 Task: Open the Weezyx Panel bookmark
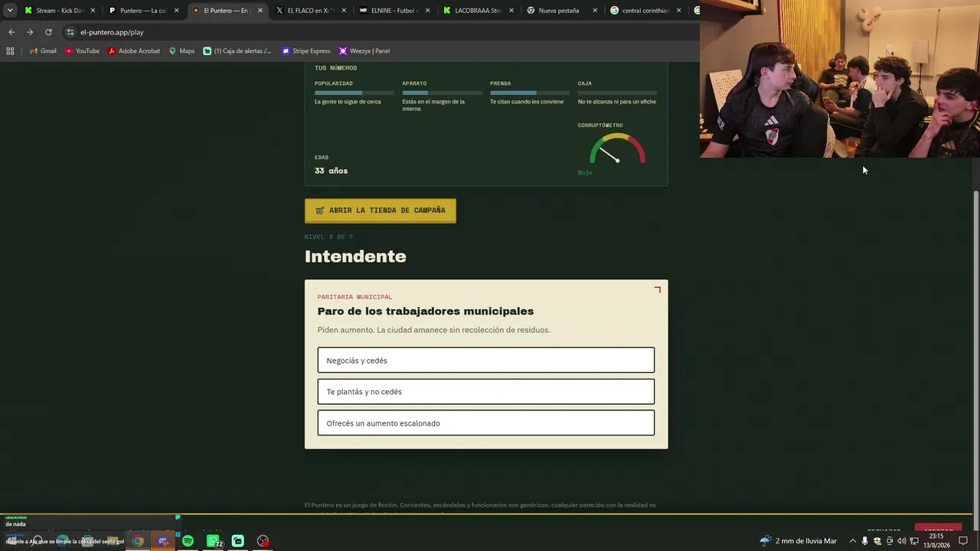(x=364, y=51)
